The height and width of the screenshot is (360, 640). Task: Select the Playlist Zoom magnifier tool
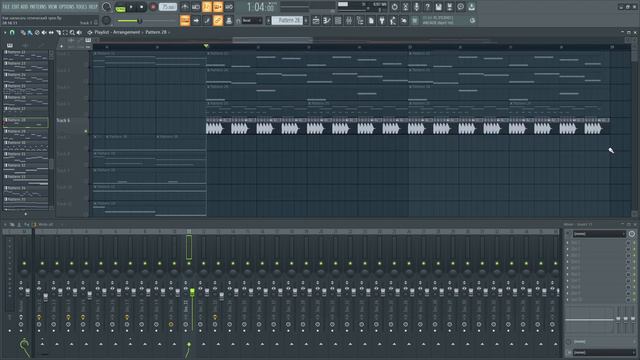click(72, 32)
